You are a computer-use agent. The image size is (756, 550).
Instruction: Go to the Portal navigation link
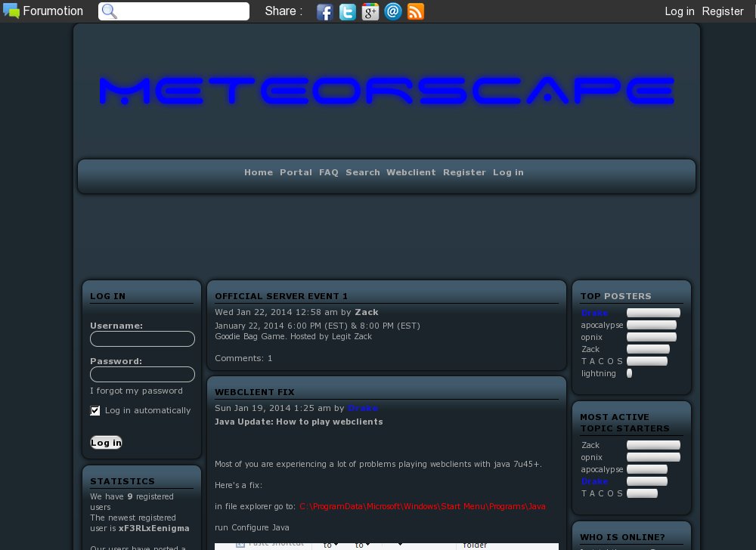point(296,172)
